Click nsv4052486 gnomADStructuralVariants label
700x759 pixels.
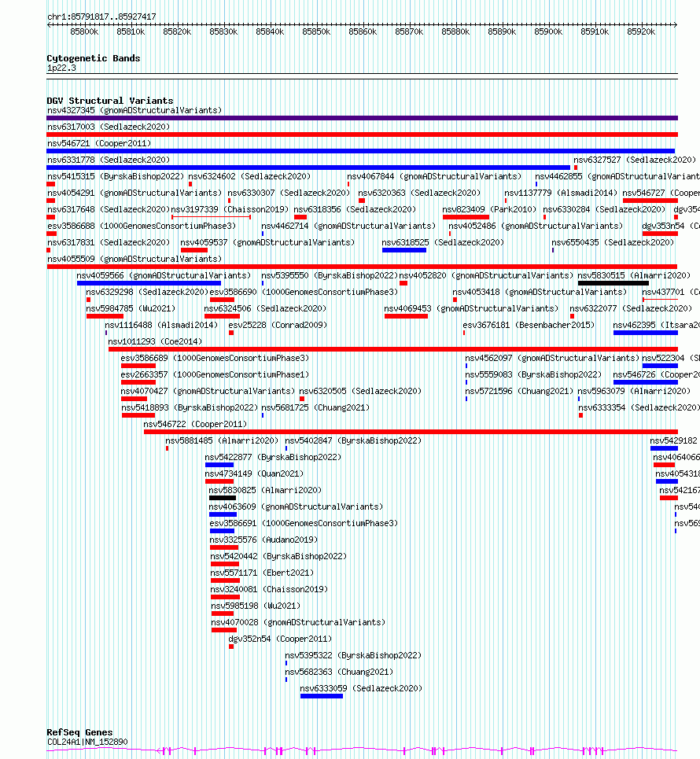[x=536, y=226]
